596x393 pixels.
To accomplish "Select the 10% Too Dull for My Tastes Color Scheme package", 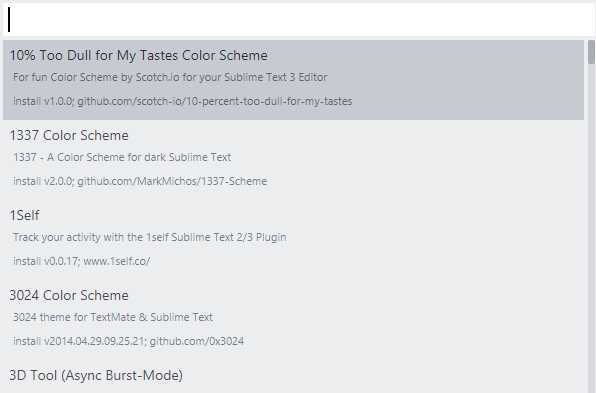I will pos(293,80).
